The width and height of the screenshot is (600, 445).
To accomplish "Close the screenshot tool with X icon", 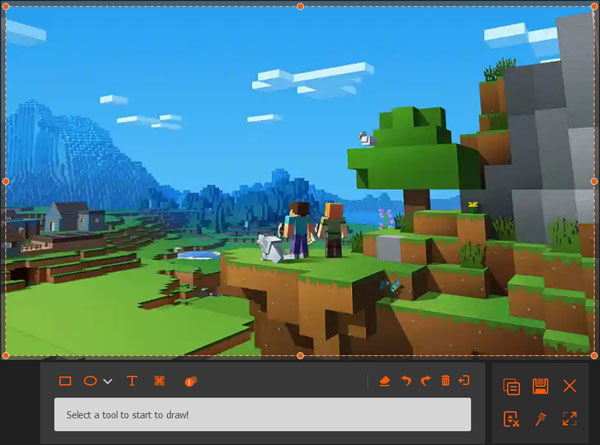I will pos(570,386).
